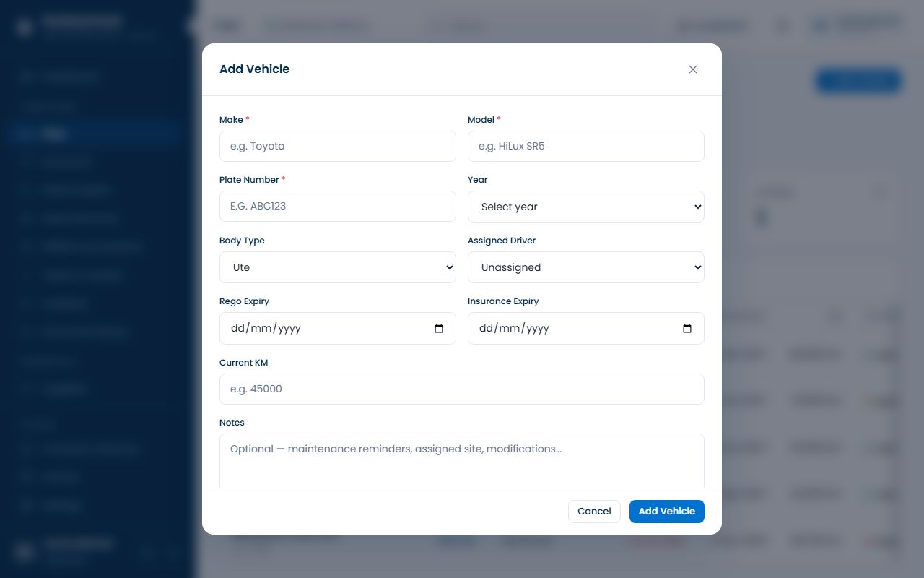Click into the Model input field

tap(586, 146)
